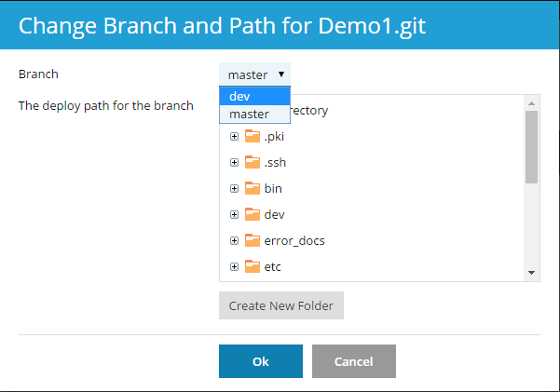Confirm with the Ok button
Image resolution: width=560 pixels, height=392 pixels.
[x=260, y=361]
